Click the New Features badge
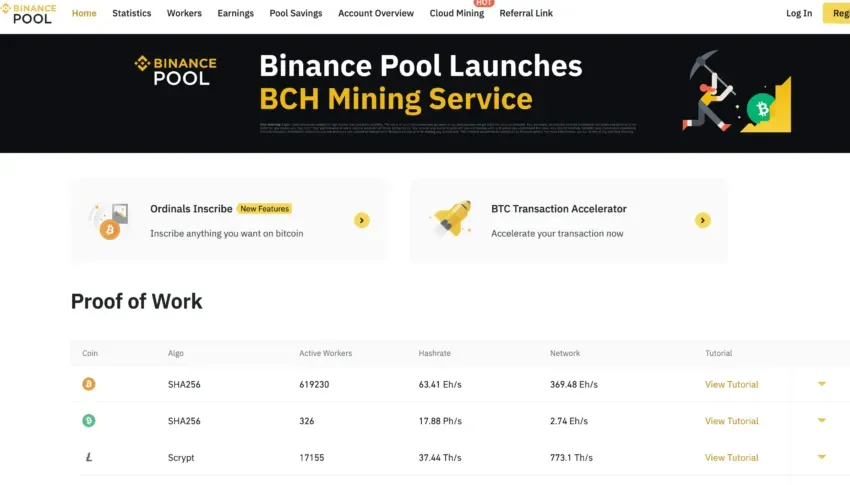850x485 pixels. tap(265, 209)
